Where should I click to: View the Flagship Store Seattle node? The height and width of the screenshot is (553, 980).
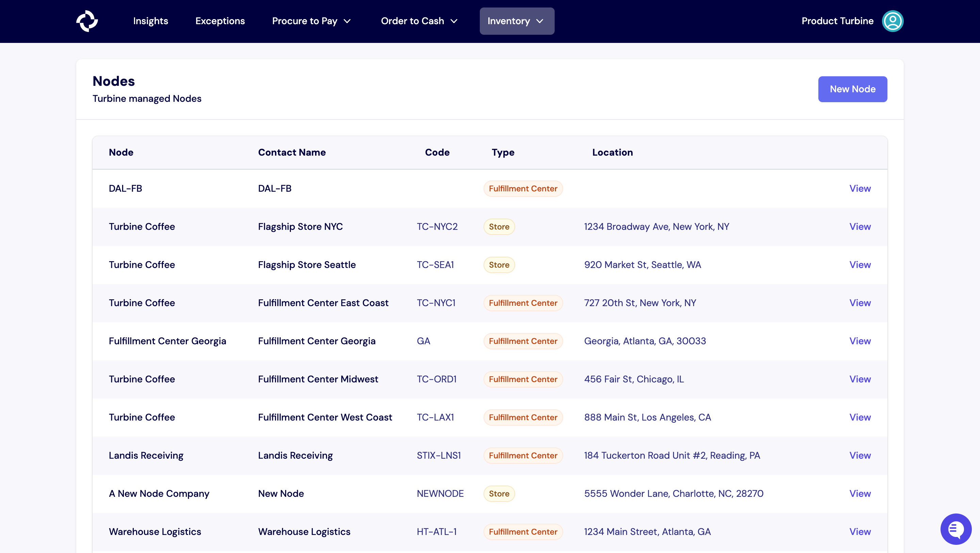click(860, 265)
